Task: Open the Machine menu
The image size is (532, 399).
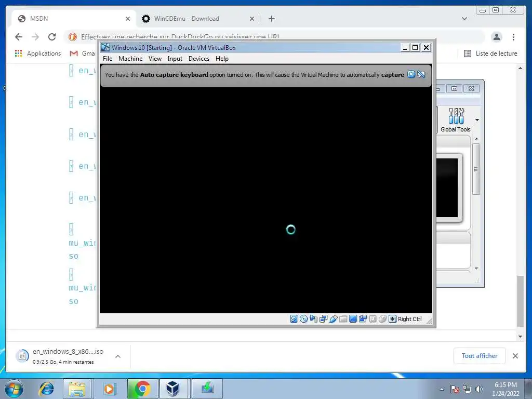Action: coord(130,59)
